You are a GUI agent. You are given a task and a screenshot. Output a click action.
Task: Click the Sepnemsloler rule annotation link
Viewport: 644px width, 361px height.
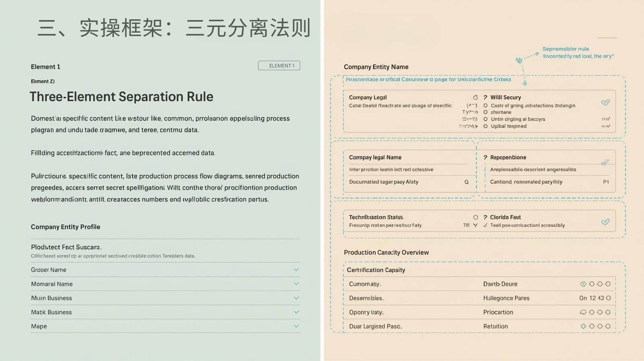(566, 49)
